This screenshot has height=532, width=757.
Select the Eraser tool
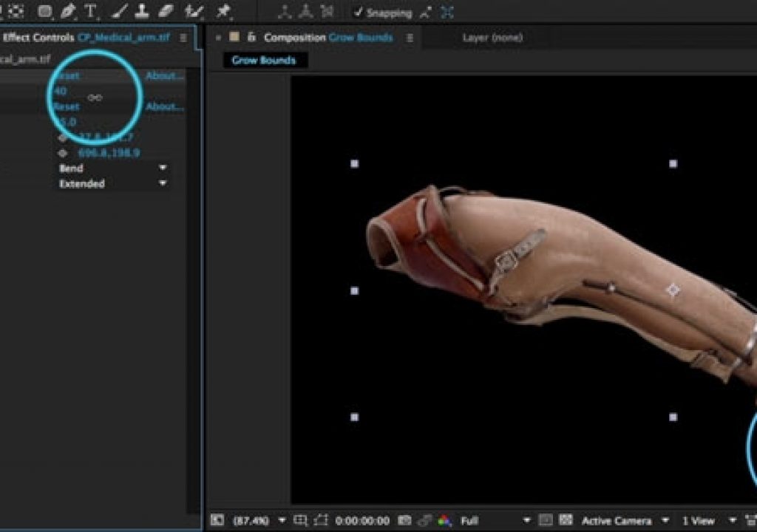[166, 12]
